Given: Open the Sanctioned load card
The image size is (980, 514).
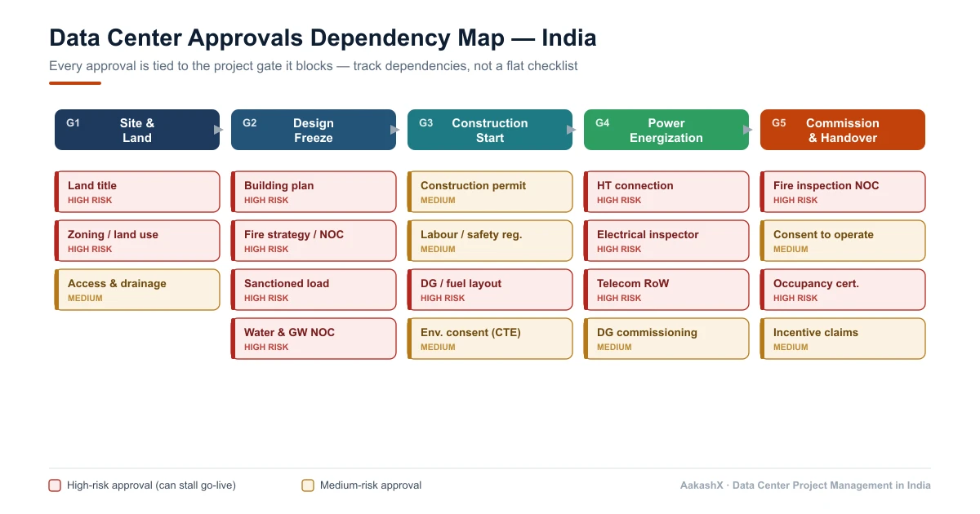Looking at the screenshot, I should click(314, 290).
